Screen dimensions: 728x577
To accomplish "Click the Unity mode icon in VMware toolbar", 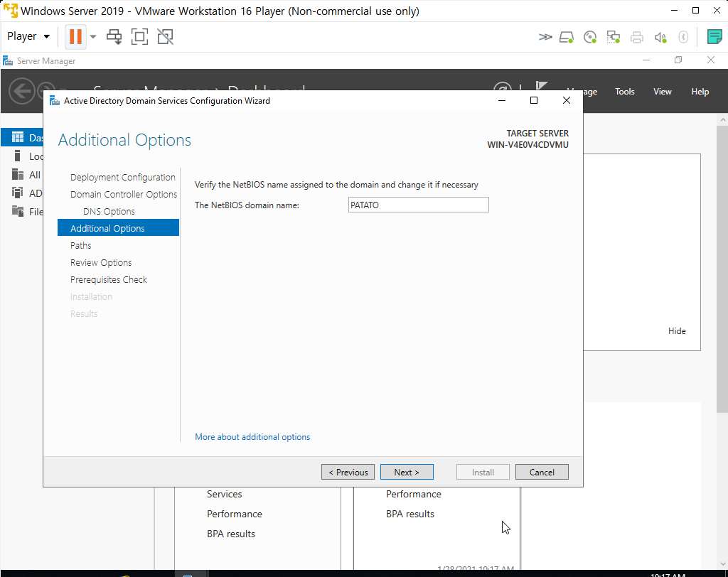I will 165,37.
